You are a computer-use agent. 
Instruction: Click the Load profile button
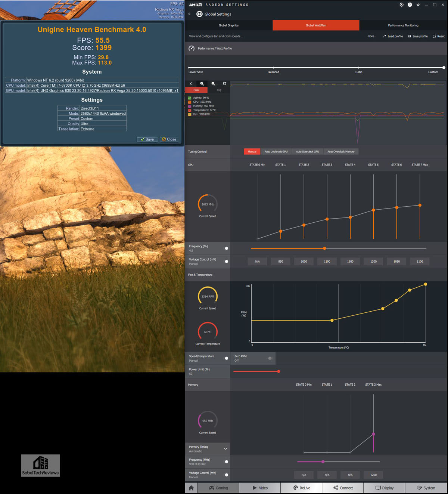coord(393,36)
